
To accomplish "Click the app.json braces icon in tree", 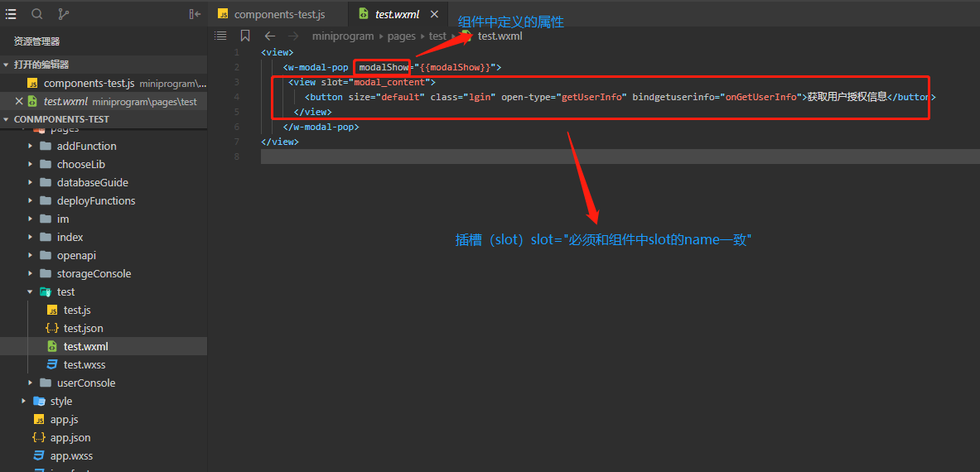I will click(x=39, y=438).
